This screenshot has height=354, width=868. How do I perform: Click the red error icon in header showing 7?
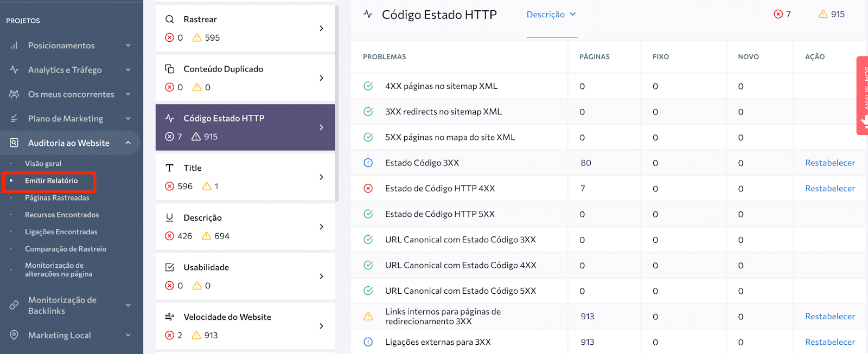click(778, 14)
